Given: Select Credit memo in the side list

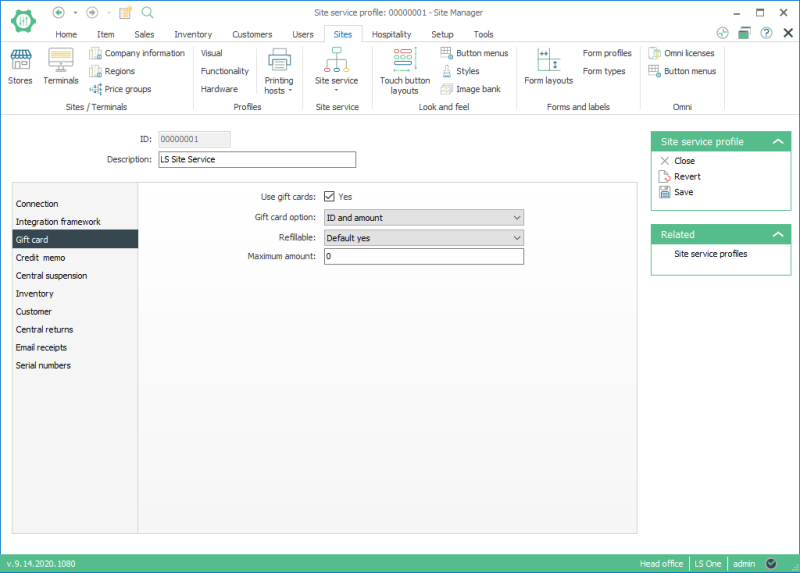Looking at the screenshot, I should (x=75, y=258).
